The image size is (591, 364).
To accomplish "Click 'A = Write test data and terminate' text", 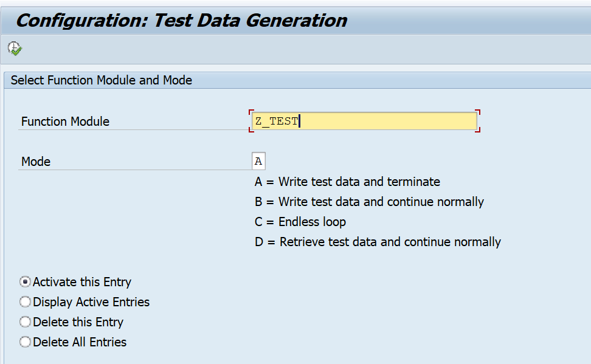I will (x=347, y=182).
